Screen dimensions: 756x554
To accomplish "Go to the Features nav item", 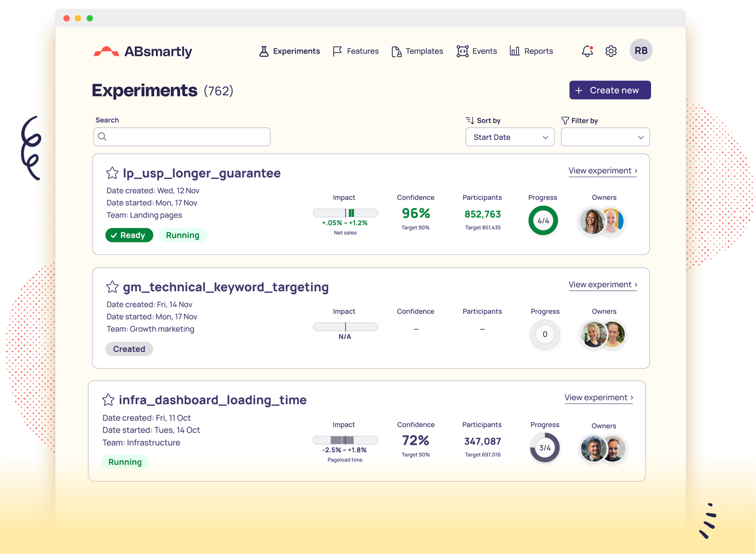I will (356, 51).
